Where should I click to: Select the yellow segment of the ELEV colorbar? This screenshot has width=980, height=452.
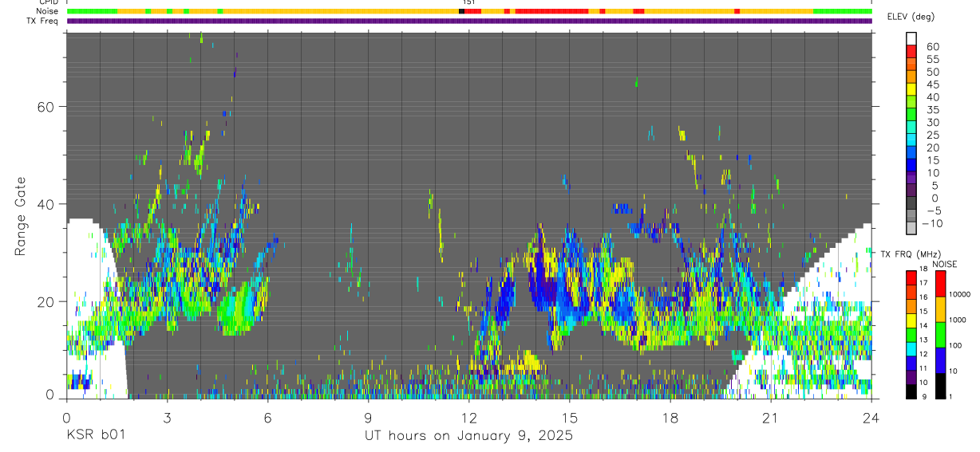click(x=911, y=90)
